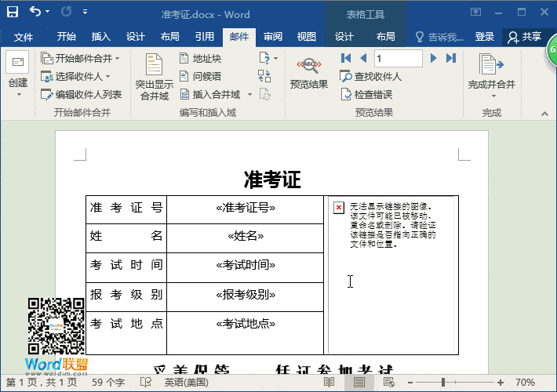Insert a Greeting Line (问候语)
This screenshot has width=557, height=392.
click(200, 77)
